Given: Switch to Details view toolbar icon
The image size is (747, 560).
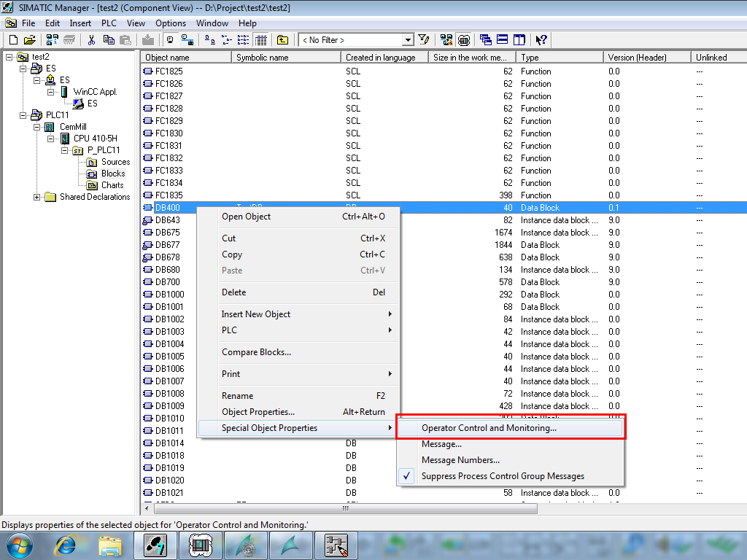Looking at the screenshot, I should click(x=260, y=40).
